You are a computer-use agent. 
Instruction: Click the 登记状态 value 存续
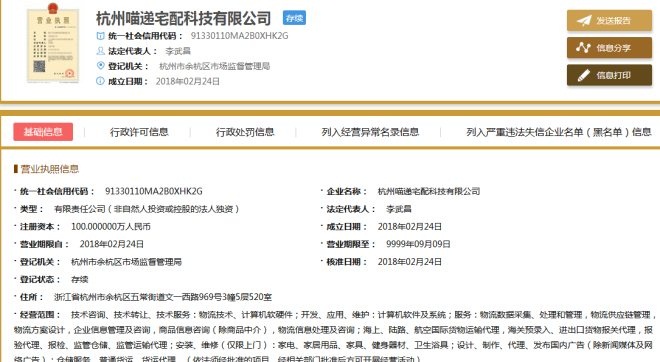[80, 279]
